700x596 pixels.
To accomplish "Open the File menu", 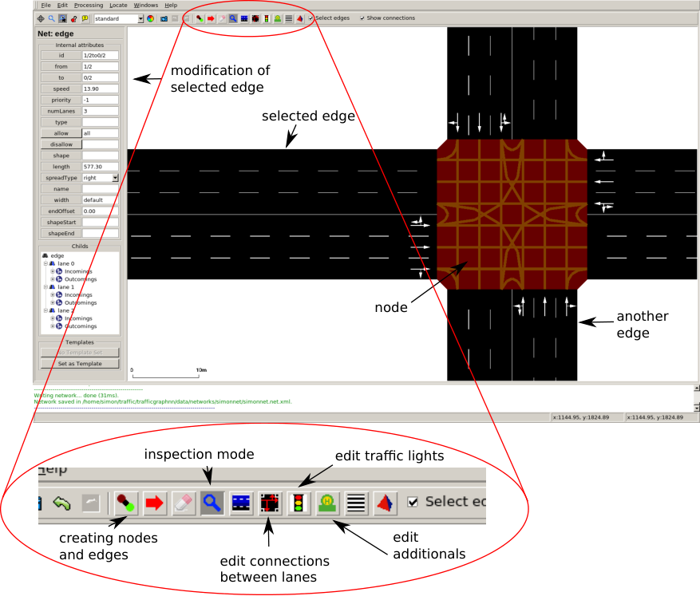I will pyautogui.click(x=46, y=6).
